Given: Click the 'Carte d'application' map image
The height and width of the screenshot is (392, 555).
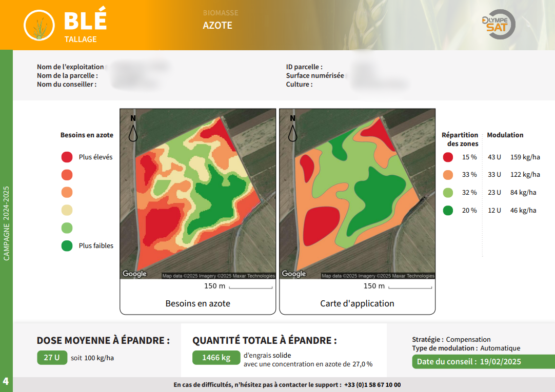Looking at the screenshot, I should pyautogui.click(x=357, y=194).
